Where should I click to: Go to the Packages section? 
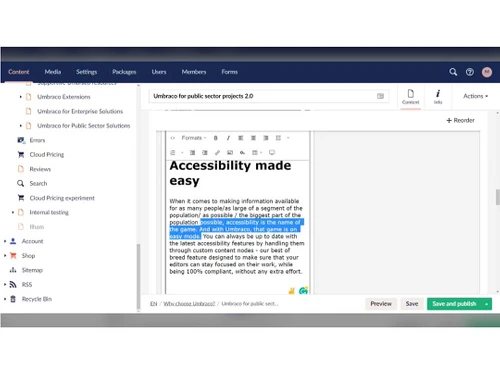tap(124, 72)
